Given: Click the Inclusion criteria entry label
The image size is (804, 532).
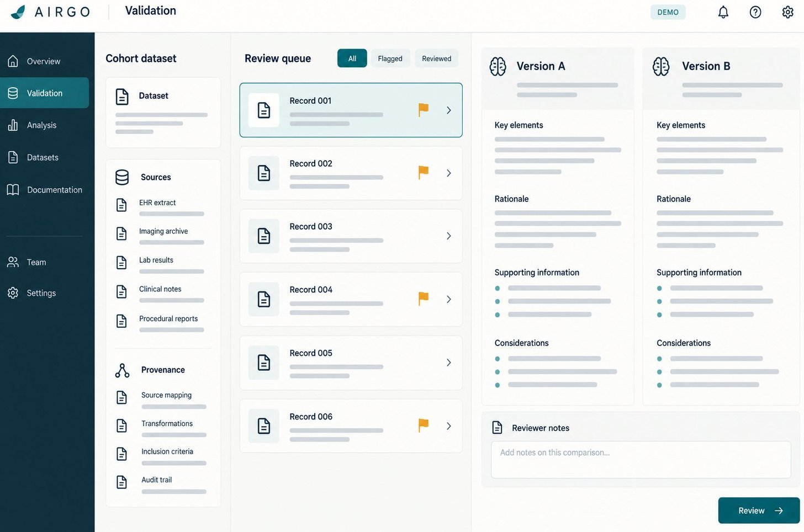Looking at the screenshot, I should pos(167,451).
